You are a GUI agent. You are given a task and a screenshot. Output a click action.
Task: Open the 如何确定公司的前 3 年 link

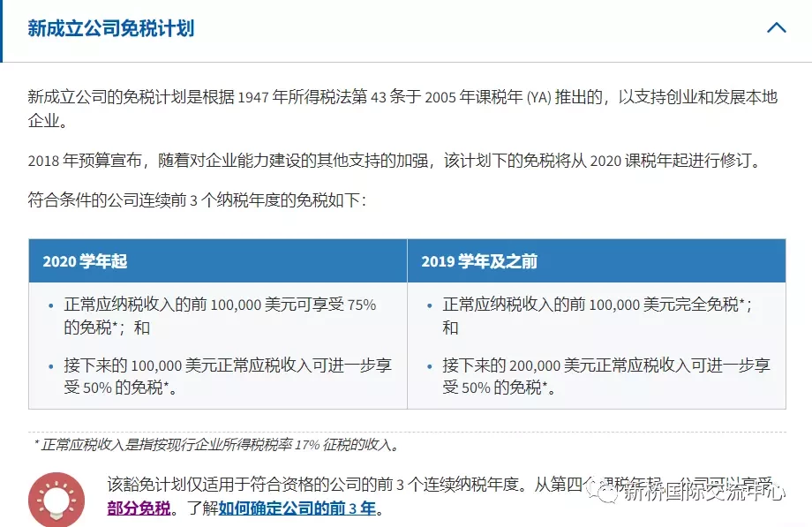tap(297, 508)
